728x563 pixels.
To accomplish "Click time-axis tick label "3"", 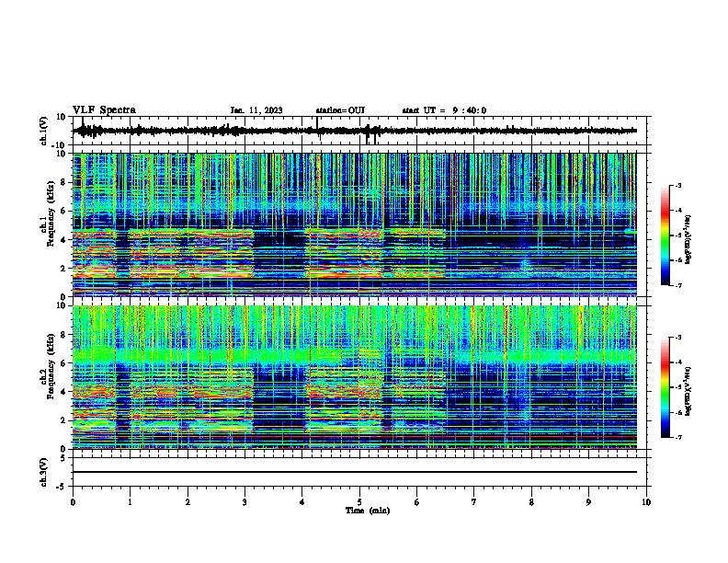I will [245, 502].
